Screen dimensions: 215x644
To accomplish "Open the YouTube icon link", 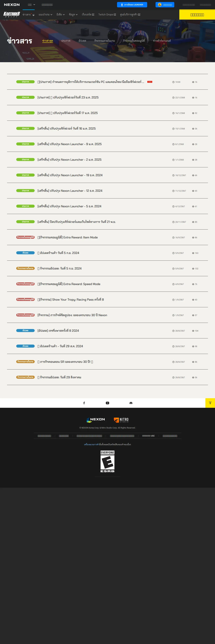I will (107, 403).
